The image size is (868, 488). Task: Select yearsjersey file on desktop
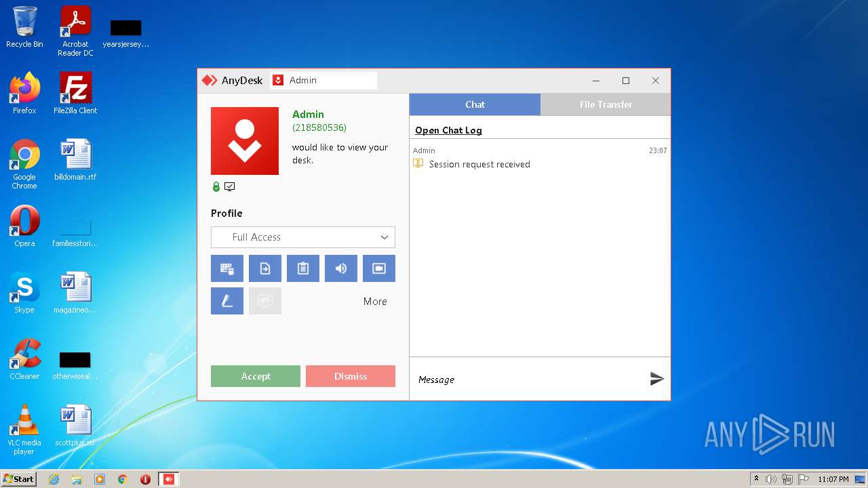pos(125,34)
